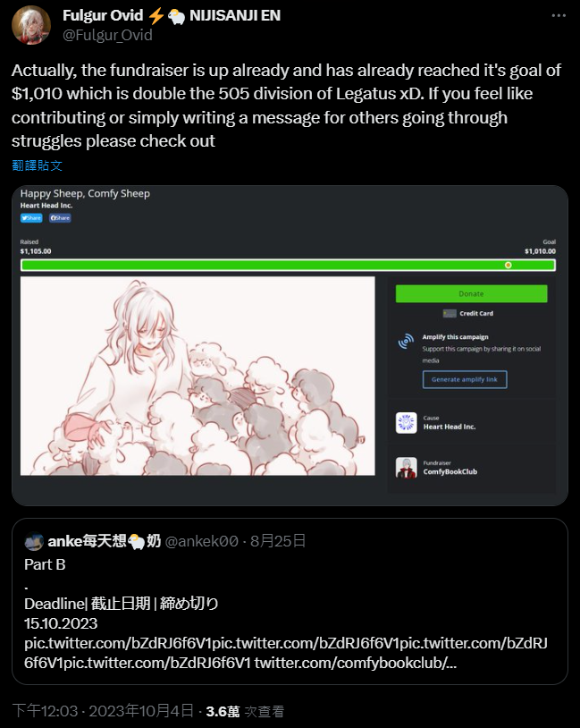Click the Facebook Share button in fundraiser image
580x728 pixels.
[x=60, y=217]
